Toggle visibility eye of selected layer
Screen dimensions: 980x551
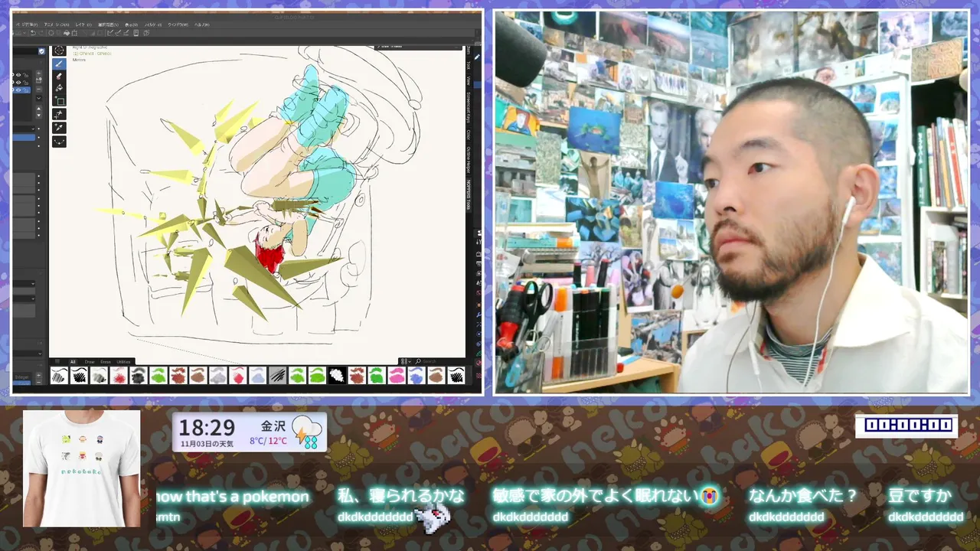click(18, 90)
